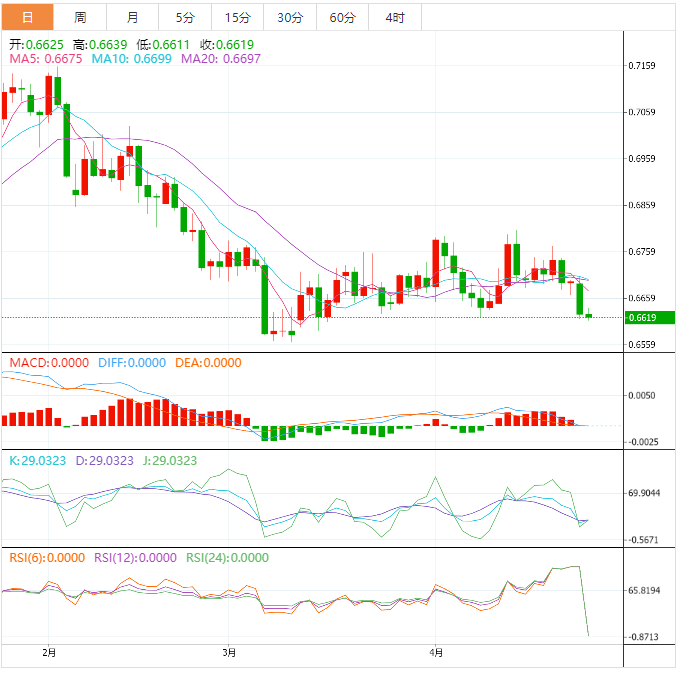Switch to the 周 weekly tab
Image resolution: width=679 pixels, height=673 pixels.
coord(80,17)
